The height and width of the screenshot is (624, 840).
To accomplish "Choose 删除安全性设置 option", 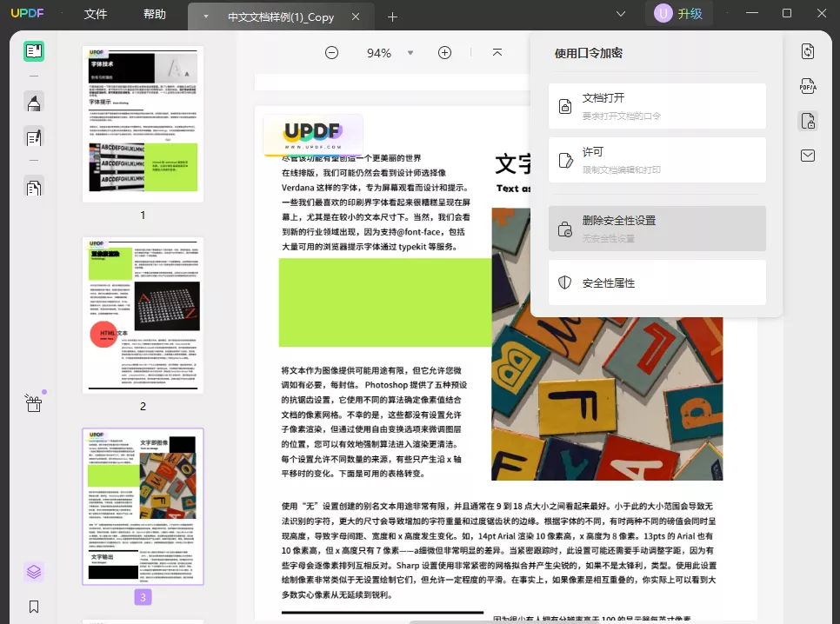I will point(657,229).
